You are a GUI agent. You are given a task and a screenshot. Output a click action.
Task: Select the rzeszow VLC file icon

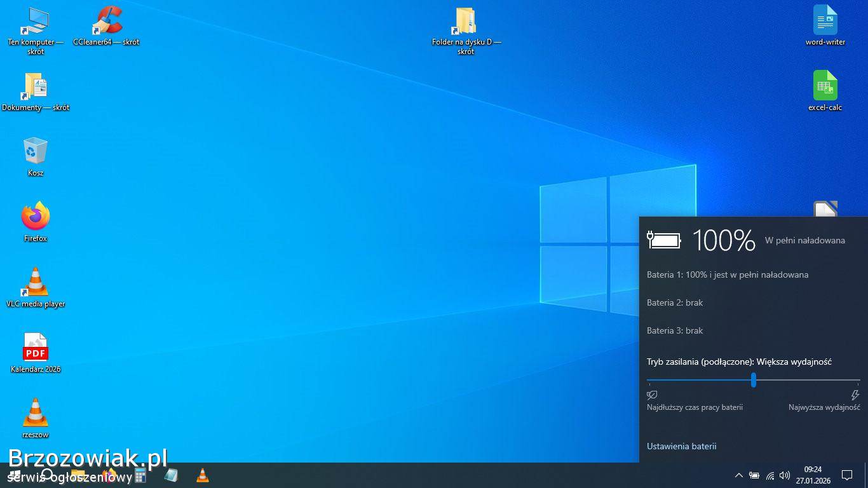pyautogui.click(x=36, y=414)
